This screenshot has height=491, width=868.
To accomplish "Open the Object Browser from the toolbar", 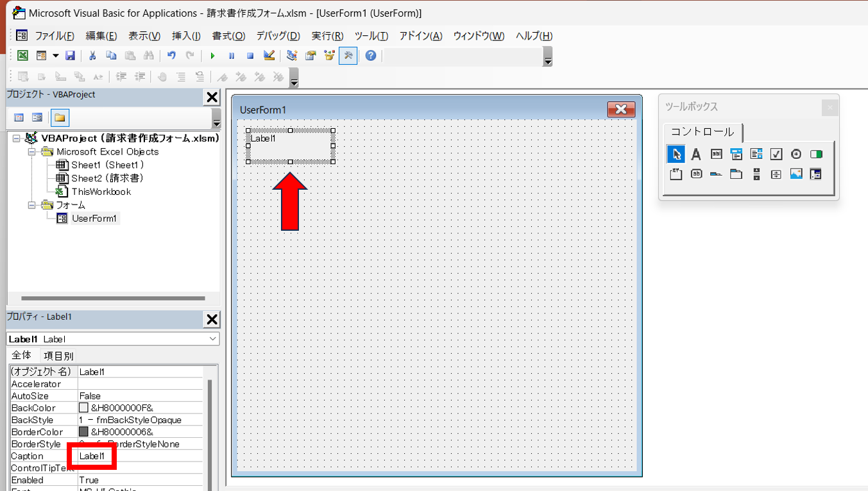I will [x=329, y=56].
